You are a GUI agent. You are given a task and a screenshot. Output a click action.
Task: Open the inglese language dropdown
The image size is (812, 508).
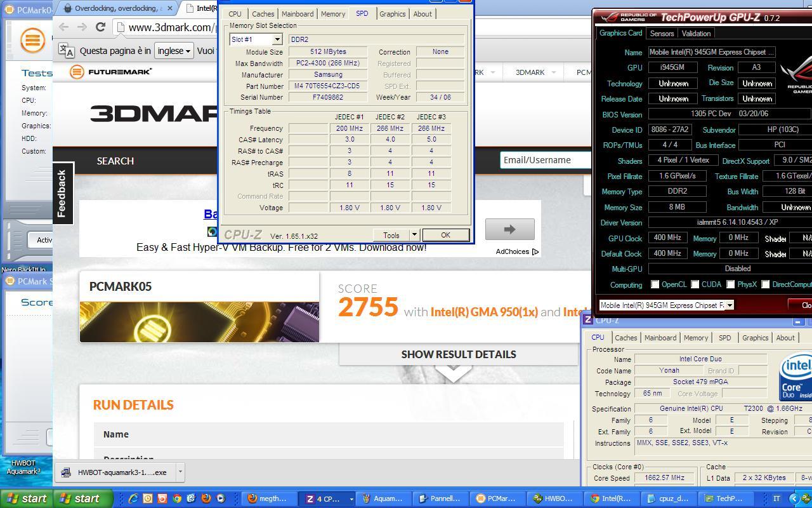pyautogui.click(x=174, y=51)
